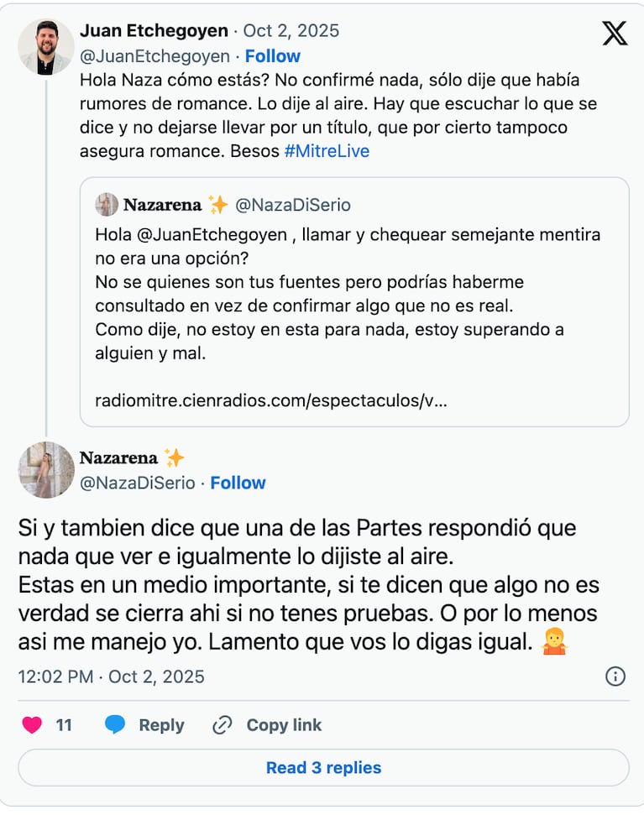Open Juan Etchegoyen's profile picture
Image resolution: width=644 pixels, height=815 pixels.
(46, 47)
